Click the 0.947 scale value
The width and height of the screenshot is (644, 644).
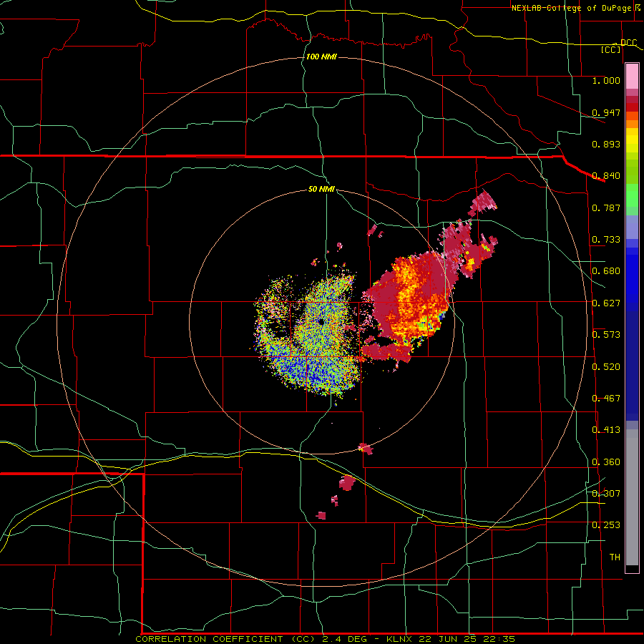coord(606,112)
